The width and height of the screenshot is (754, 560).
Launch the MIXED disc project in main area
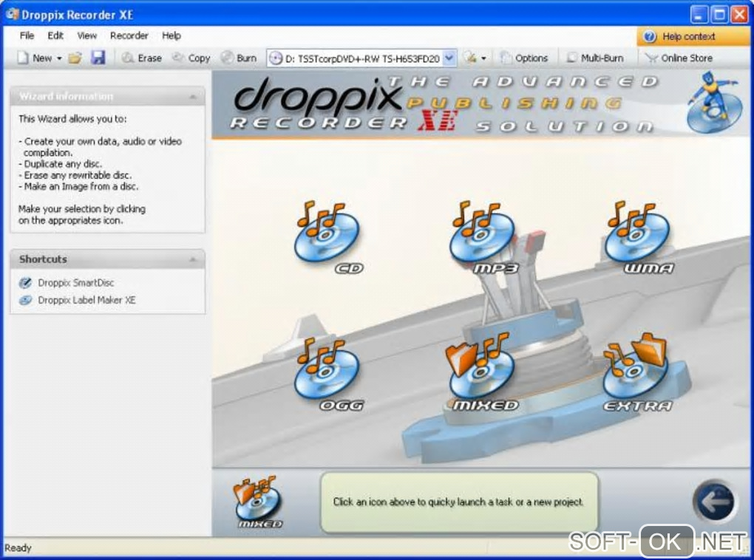pyautogui.click(x=482, y=372)
